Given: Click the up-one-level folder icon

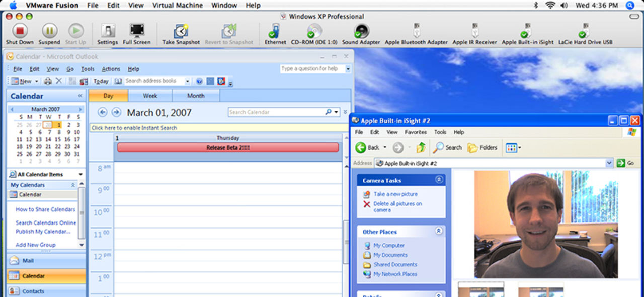Looking at the screenshot, I should [421, 147].
